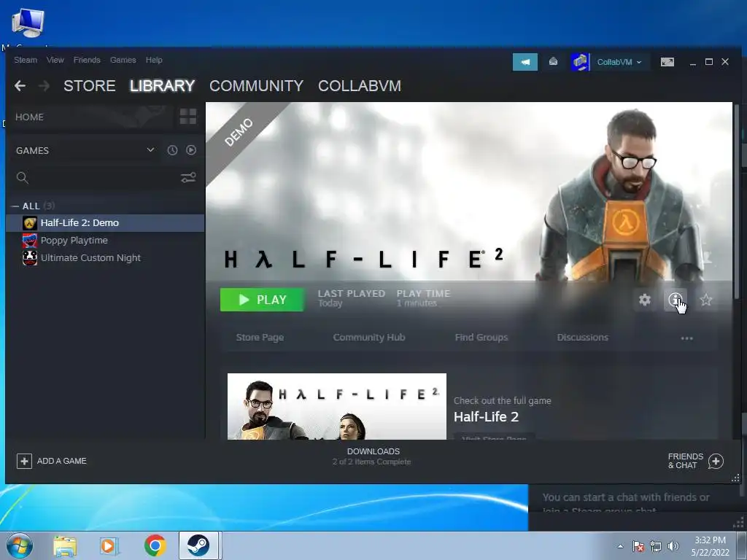Click the My Computer desktop icon

[28, 22]
